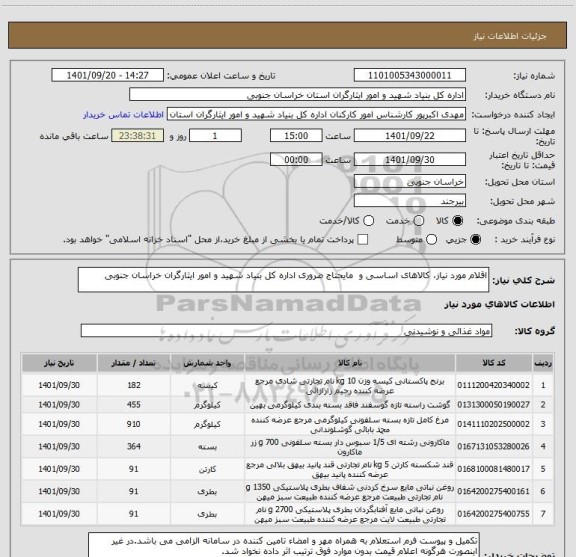The height and width of the screenshot is (557, 576).
Task: Click the Pakistani rice 10 kg item name
Action: click(x=350, y=386)
